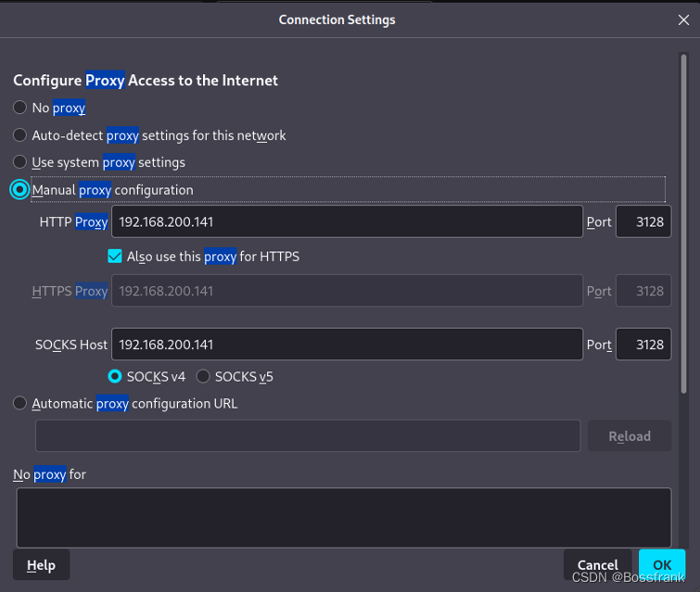
Task: Select SOCKS v4 option
Action: pos(115,376)
